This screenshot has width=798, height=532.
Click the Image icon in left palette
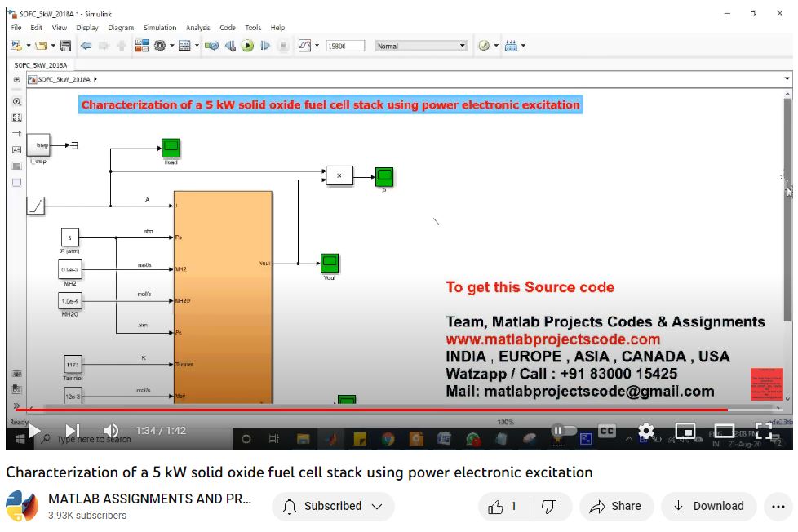coord(17,166)
